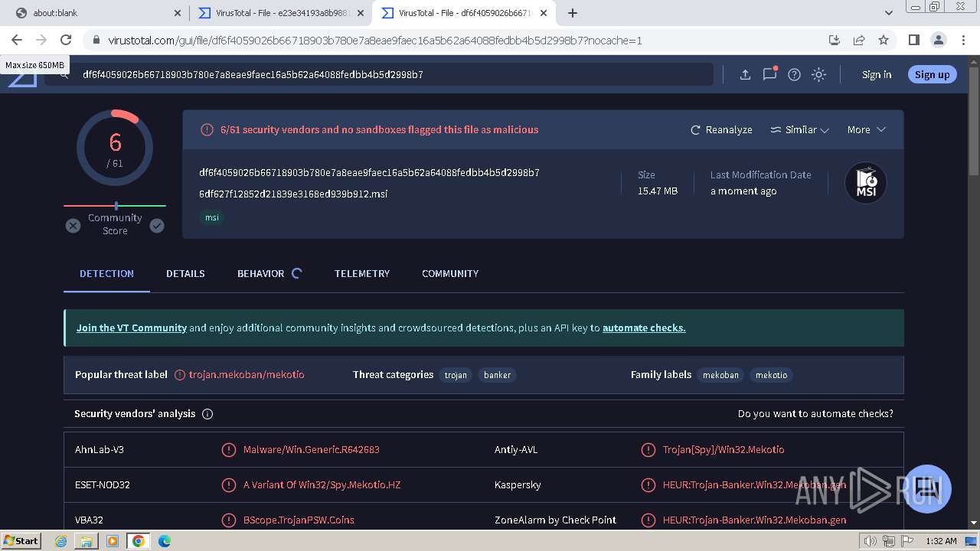The height and width of the screenshot is (551, 980).
Task: Click the VirusTotal upload file icon
Action: [744, 74]
